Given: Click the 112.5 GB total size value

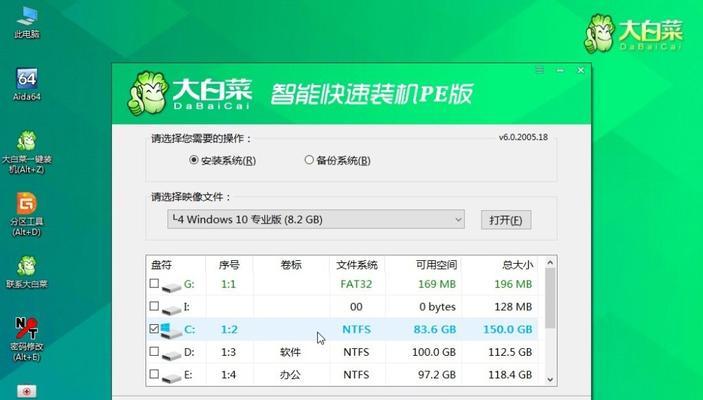Looking at the screenshot, I should click(x=510, y=352).
